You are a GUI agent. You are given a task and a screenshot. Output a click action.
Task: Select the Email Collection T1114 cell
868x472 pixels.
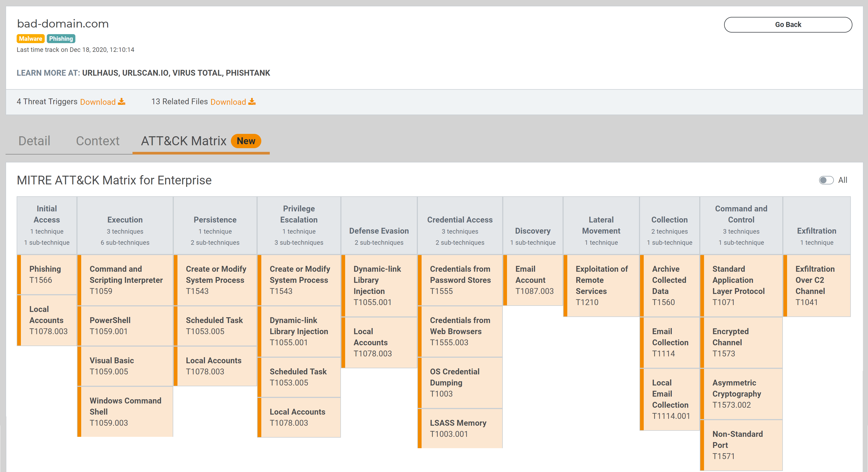tap(670, 342)
